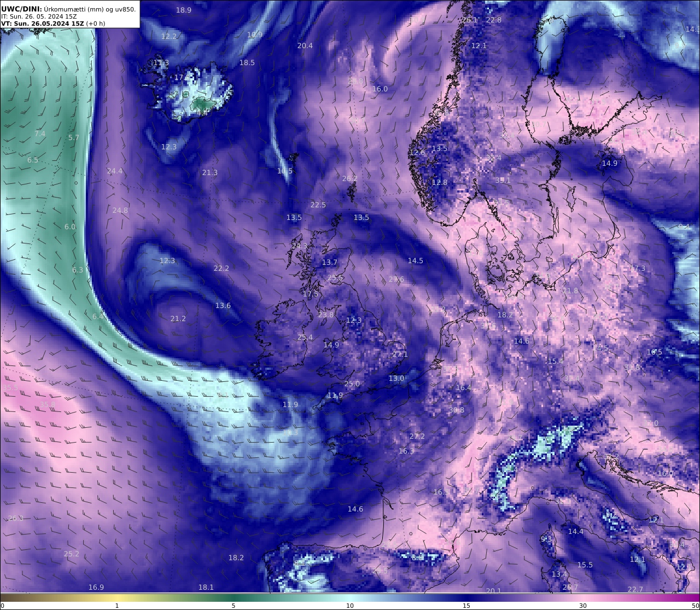Screen dimensions: 700x610
Task: Click the map value 18.9
Action: coord(184,10)
